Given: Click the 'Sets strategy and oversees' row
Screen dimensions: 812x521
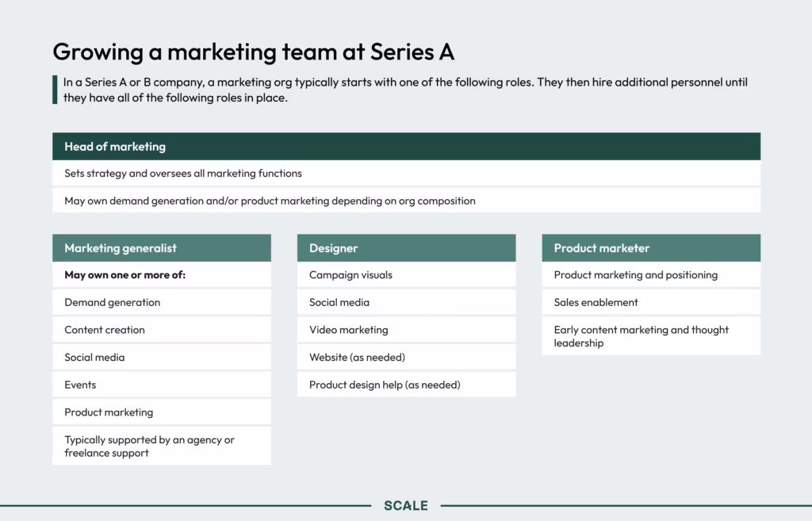Looking at the screenshot, I should pyautogui.click(x=406, y=174).
